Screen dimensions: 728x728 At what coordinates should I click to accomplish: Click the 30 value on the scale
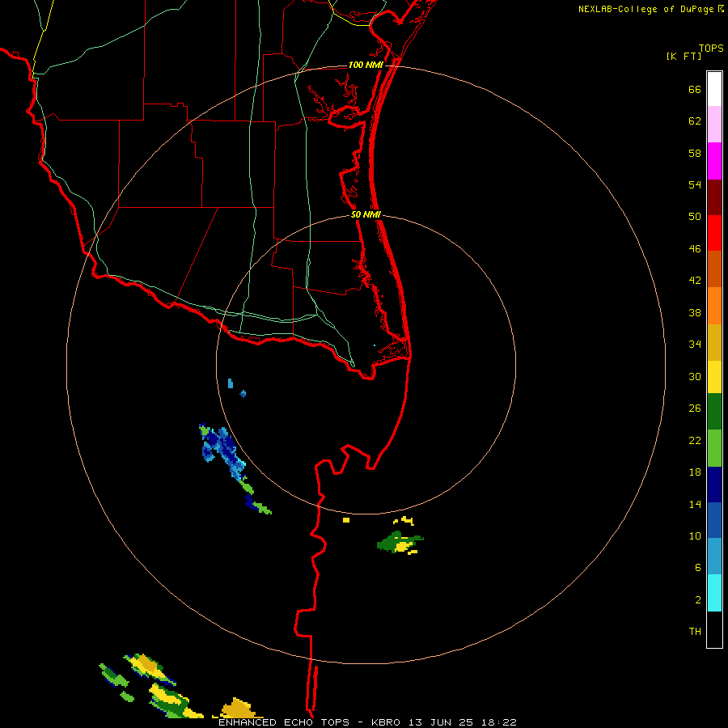pyautogui.click(x=695, y=376)
